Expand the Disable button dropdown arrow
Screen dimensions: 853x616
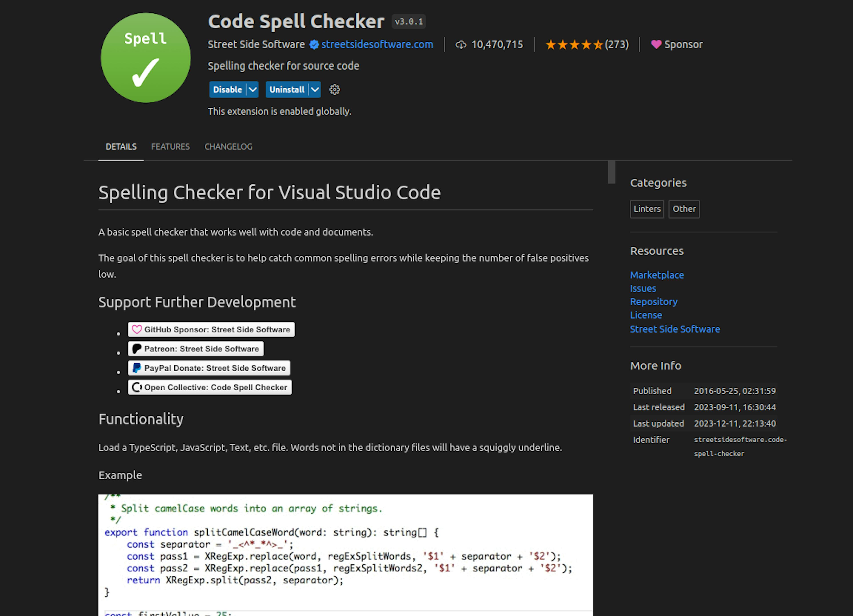coord(253,90)
